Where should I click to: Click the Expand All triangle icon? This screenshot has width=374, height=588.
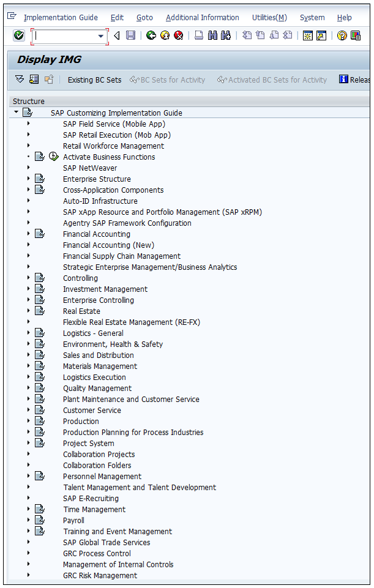click(20, 80)
